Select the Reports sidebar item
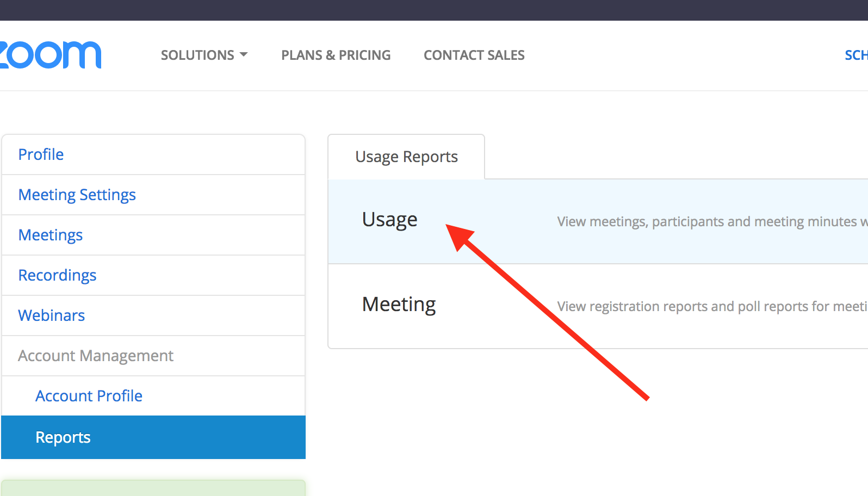The height and width of the screenshot is (496, 868). click(x=153, y=437)
